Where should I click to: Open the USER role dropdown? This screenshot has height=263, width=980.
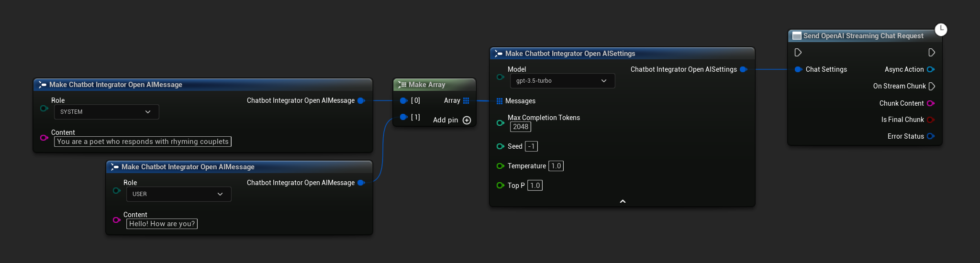click(x=178, y=194)
